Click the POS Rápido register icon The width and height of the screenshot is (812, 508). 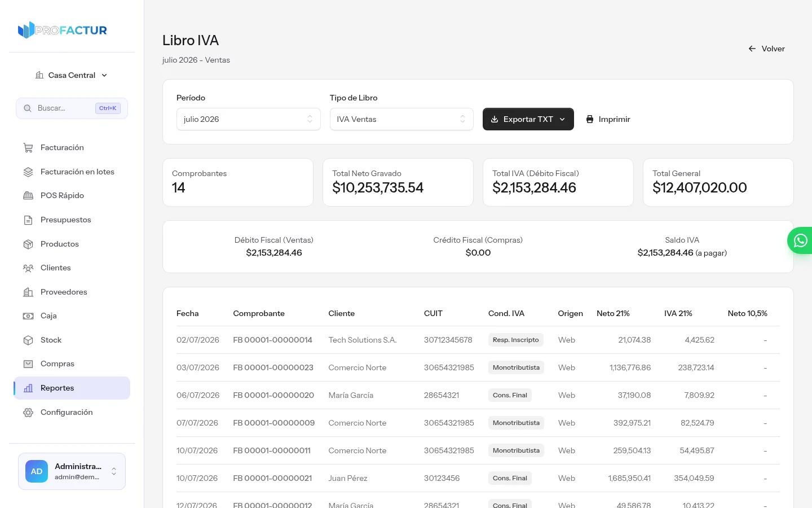coord(28,196)
